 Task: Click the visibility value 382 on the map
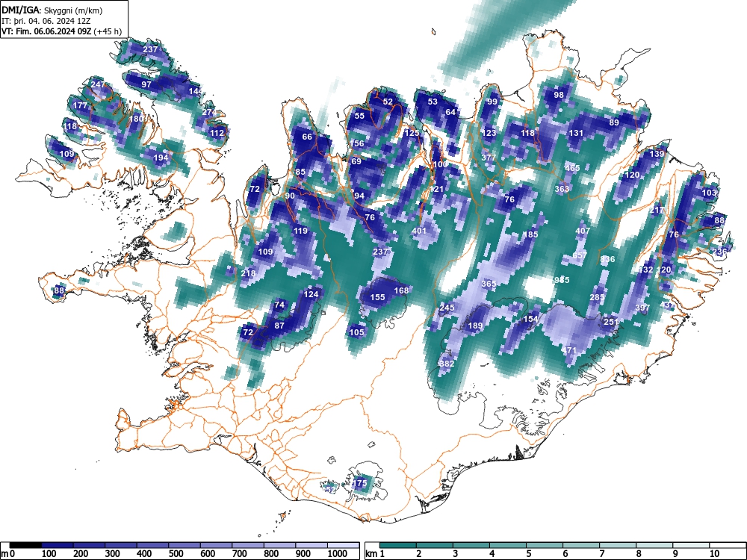(x=447, y=364)
